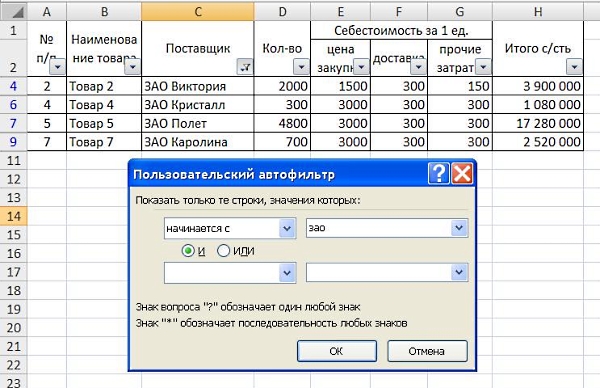The width and height of the screenshot is (600, 388).
Task: Click the empty second value field
Action: (x=378, y=273)
